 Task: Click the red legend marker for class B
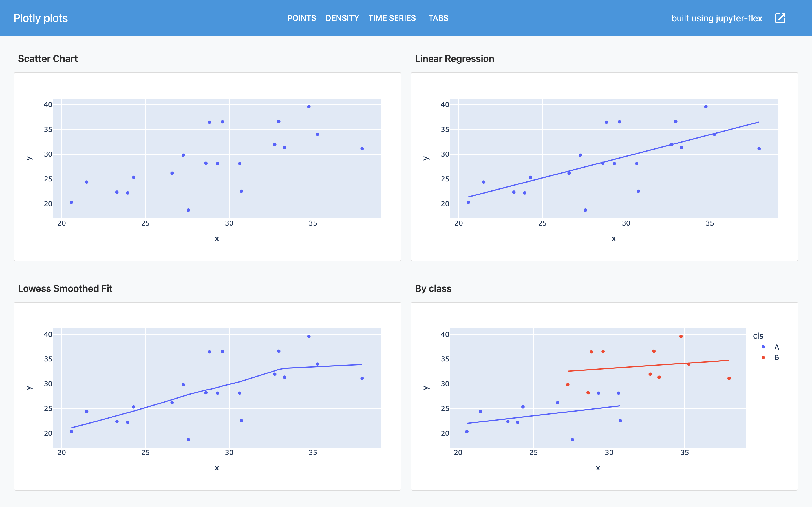(763, 357)
